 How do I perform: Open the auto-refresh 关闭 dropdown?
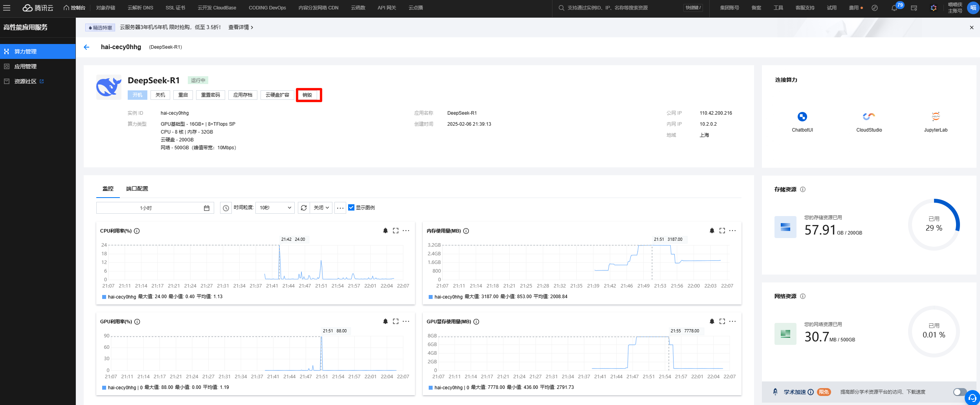pos(321,208)
